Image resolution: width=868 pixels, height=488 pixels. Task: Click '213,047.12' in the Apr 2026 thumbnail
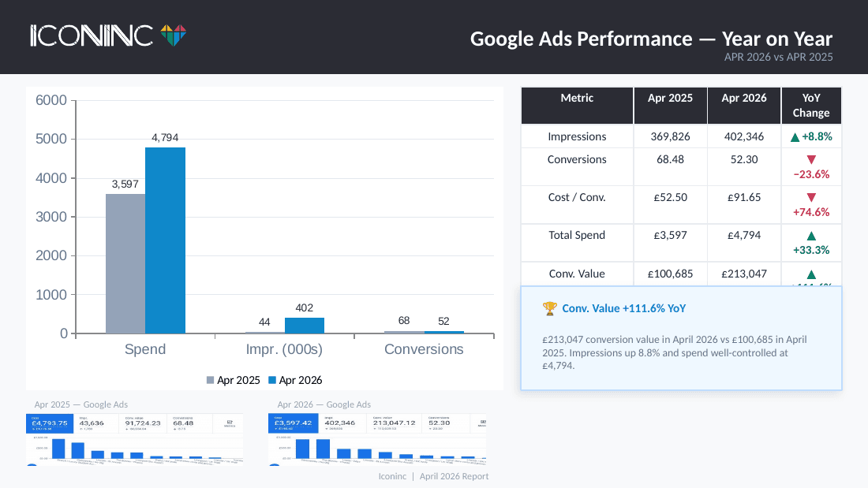(394, 423)
